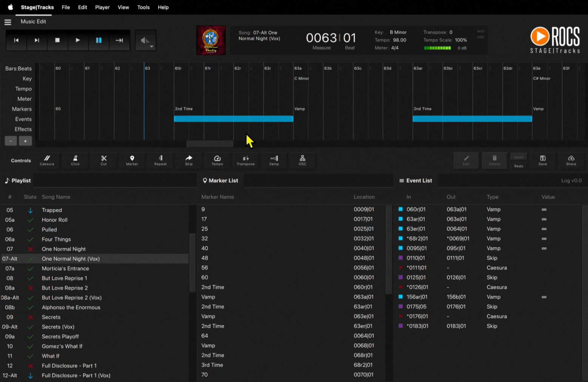This screenshot has width=588, height=382.
Task: Click the green output level meter
Action: (437, 48)
